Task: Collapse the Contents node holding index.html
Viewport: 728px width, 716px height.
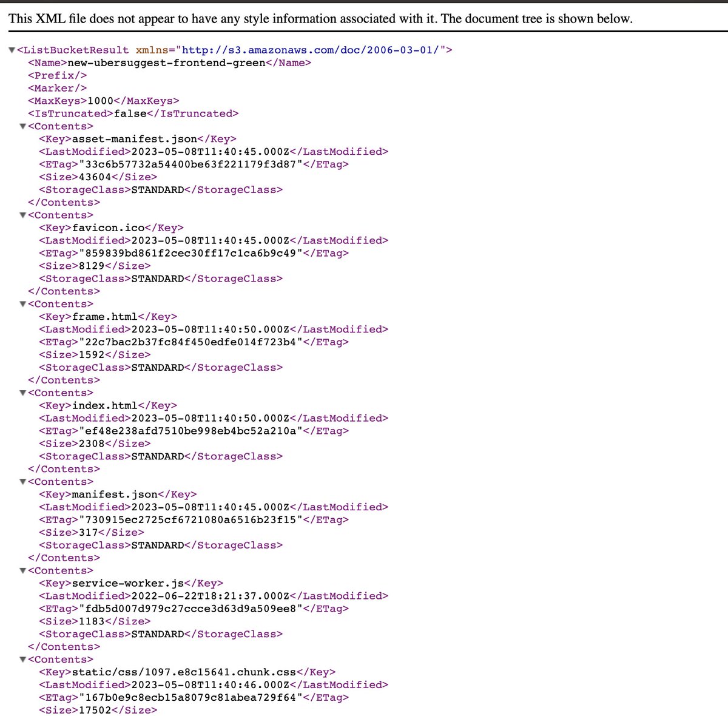Action: pyautogui.click(x=23, y=393)
